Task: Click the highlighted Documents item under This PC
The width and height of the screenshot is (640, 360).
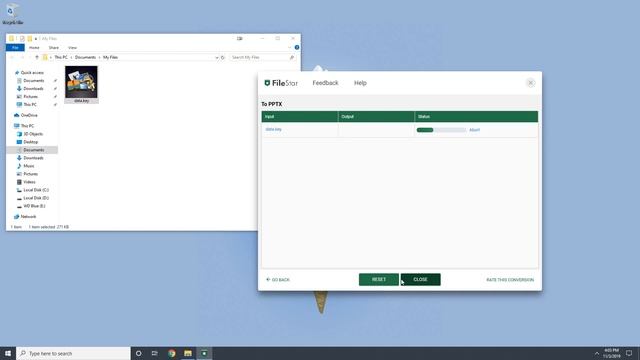Action: pyautogui.click(x=32, y=150)
